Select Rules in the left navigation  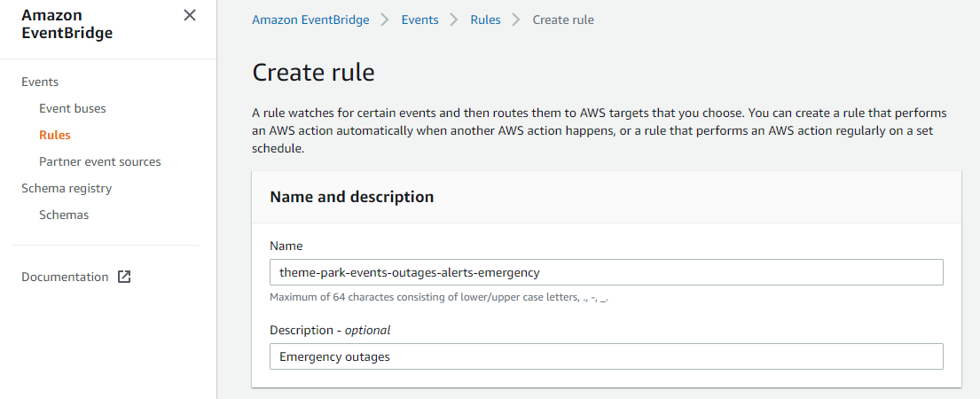point(55,135)
